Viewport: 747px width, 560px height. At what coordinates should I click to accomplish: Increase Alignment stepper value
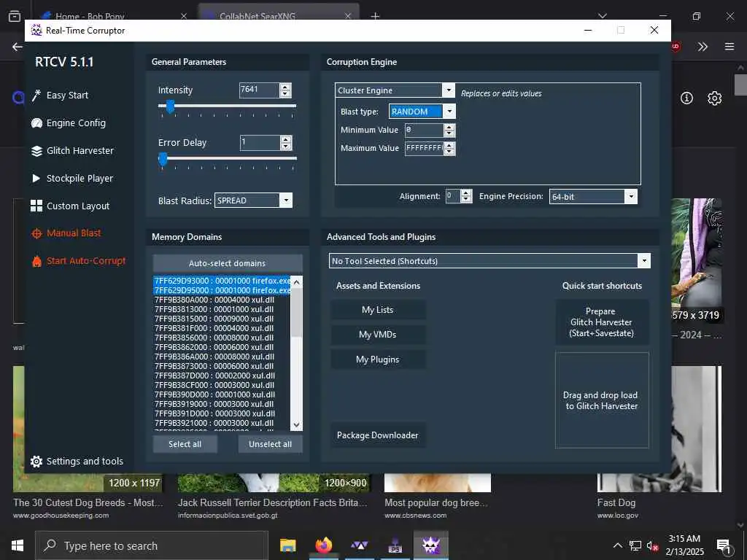coord(466,192)
